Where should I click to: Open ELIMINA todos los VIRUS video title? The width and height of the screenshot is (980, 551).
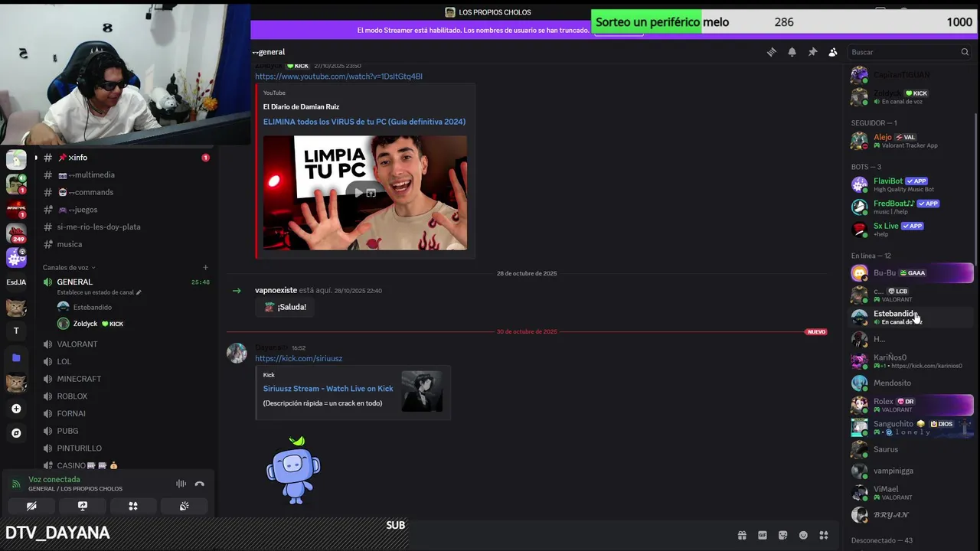[x=364, y=122]
